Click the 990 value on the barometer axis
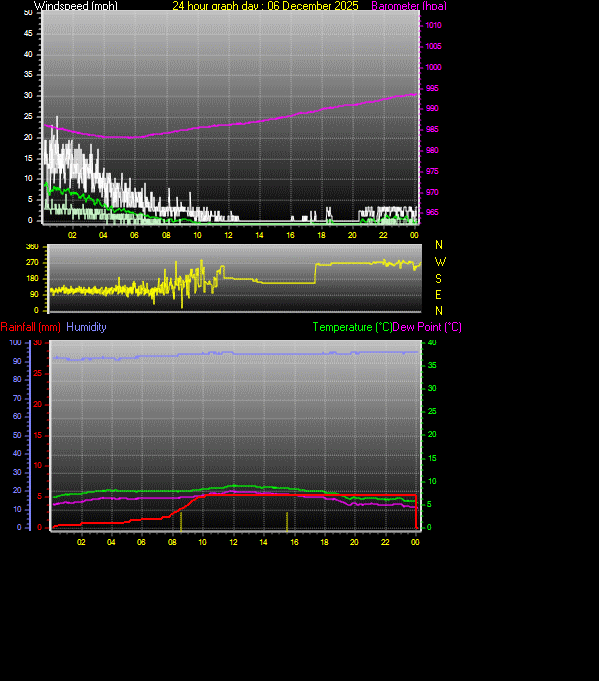The image size is (599, 681). [x=432, y=108]
